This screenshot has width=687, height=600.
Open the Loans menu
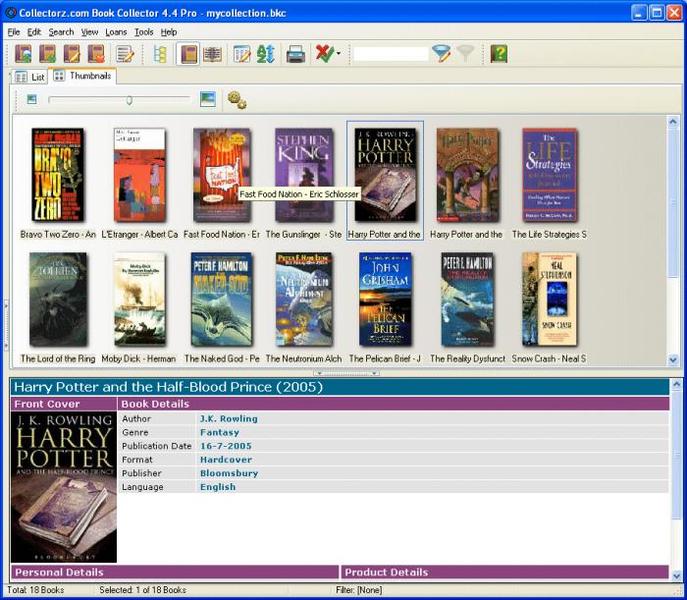pos(116,32)
